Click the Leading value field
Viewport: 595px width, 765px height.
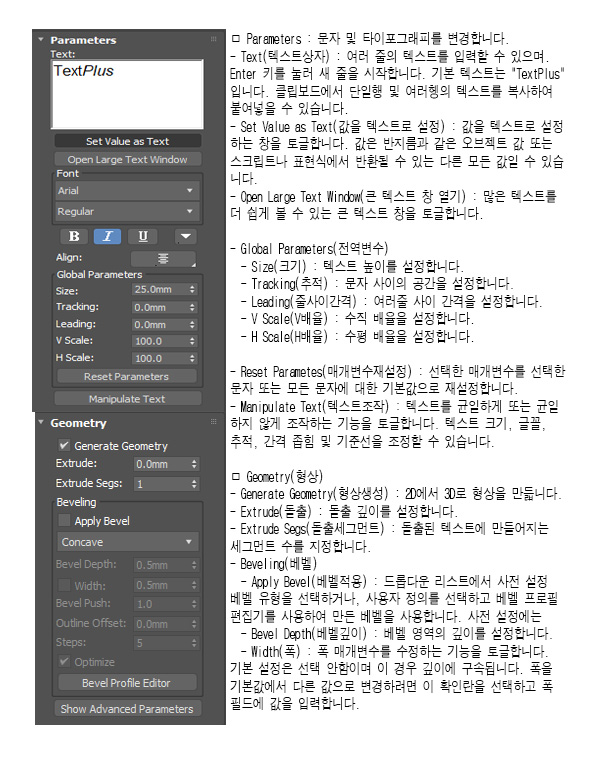pos(159,324)
